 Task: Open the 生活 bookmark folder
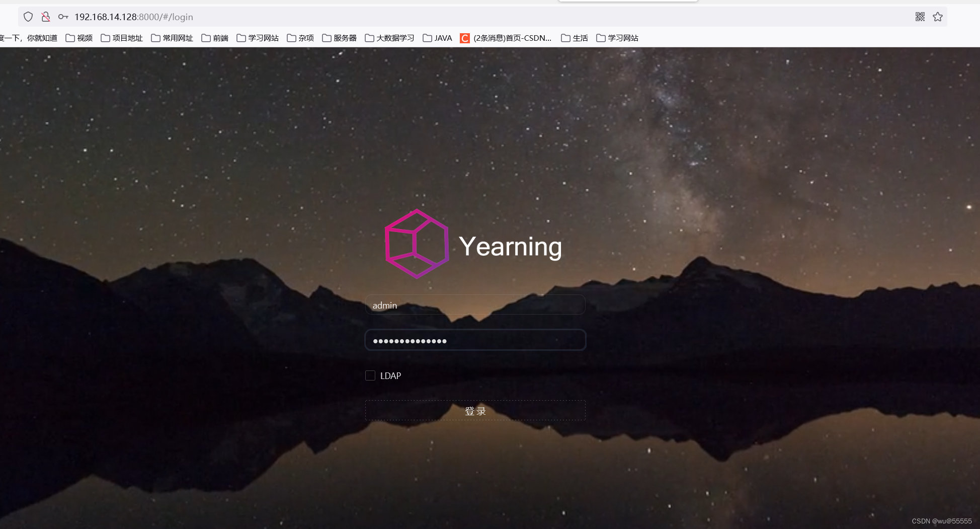pos(575,38)
